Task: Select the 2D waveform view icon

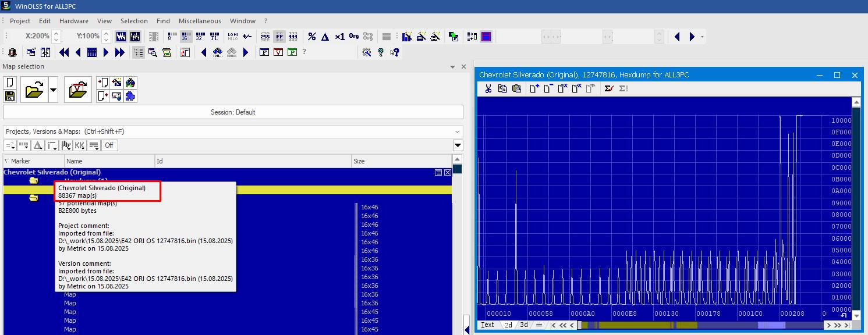Action: 121,36
